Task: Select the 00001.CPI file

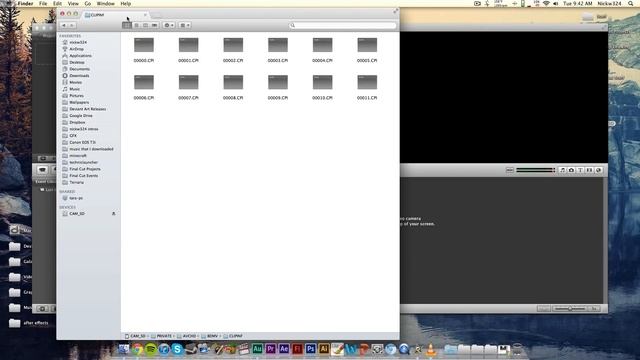Action: click(x=188, y=45)
